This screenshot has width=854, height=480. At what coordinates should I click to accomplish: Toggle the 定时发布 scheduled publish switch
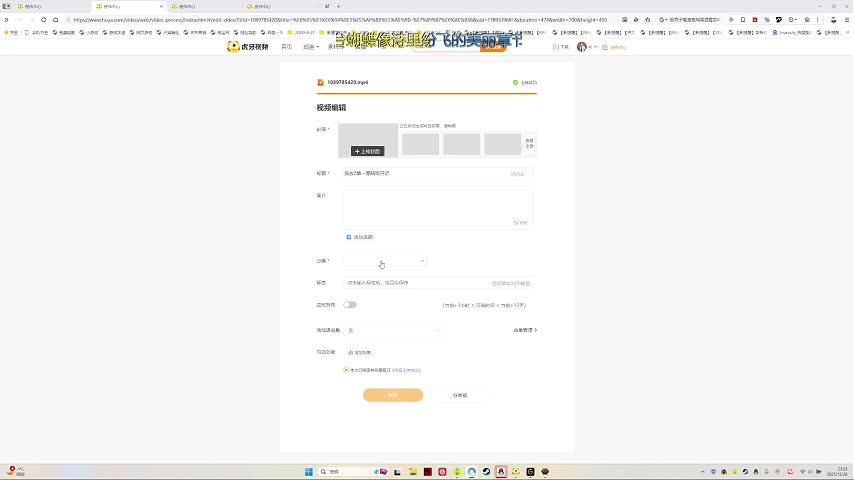coord(350,304)
